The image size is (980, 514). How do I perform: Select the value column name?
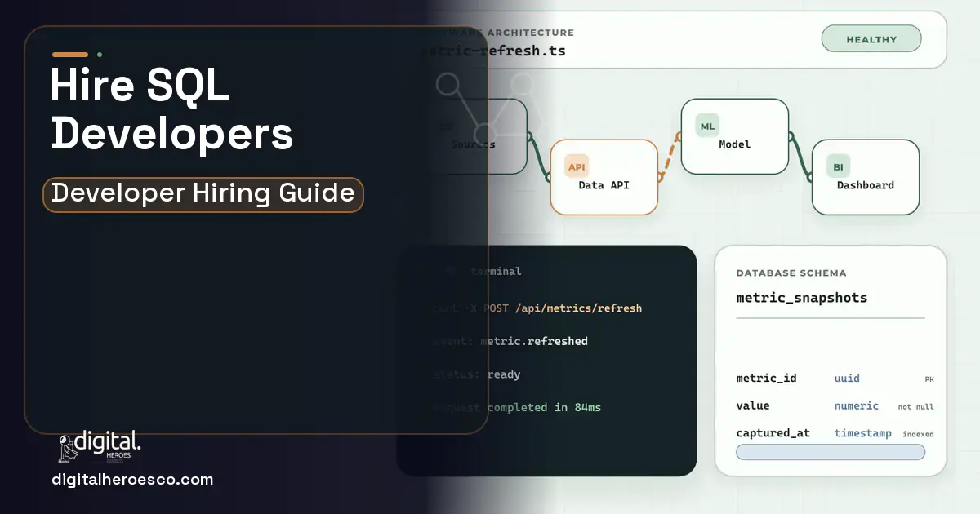(753, 405)
